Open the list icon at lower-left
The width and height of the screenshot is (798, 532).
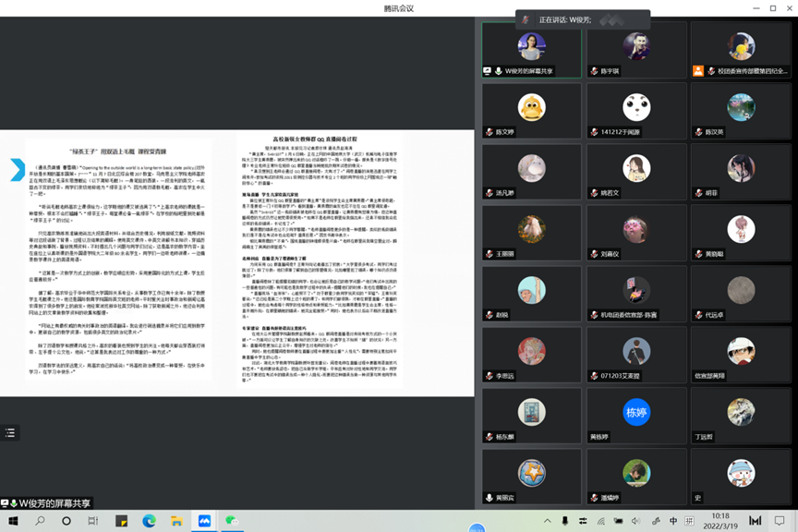pyautogui.click(x=10, y=432)
